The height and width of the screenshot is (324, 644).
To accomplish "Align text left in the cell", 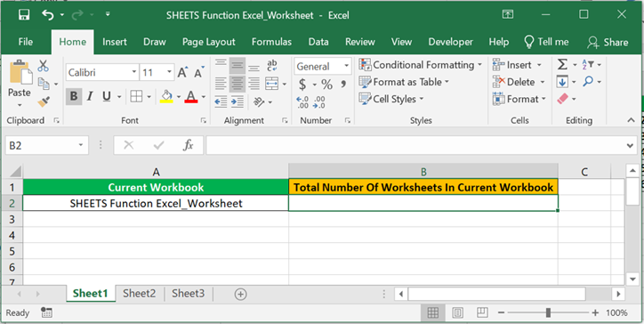I will (221, 84).
